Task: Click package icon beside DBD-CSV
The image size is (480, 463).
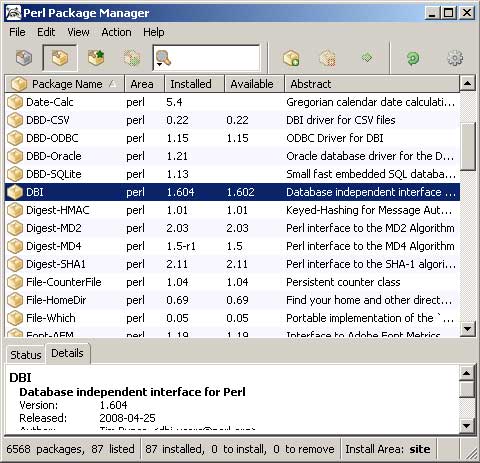Action: click(x=15, y=120)
